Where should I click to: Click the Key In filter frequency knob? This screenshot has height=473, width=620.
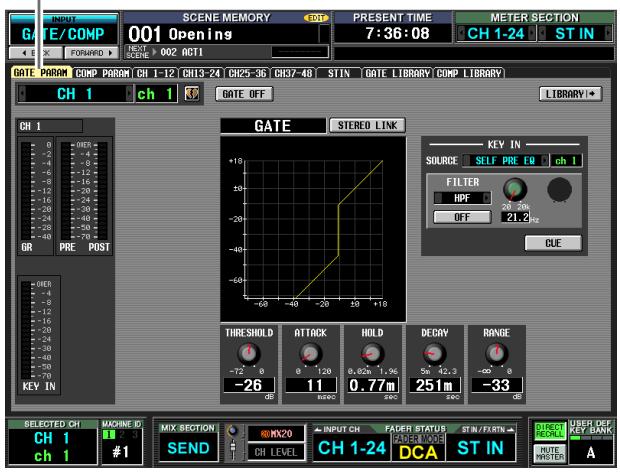pos(515,189)
